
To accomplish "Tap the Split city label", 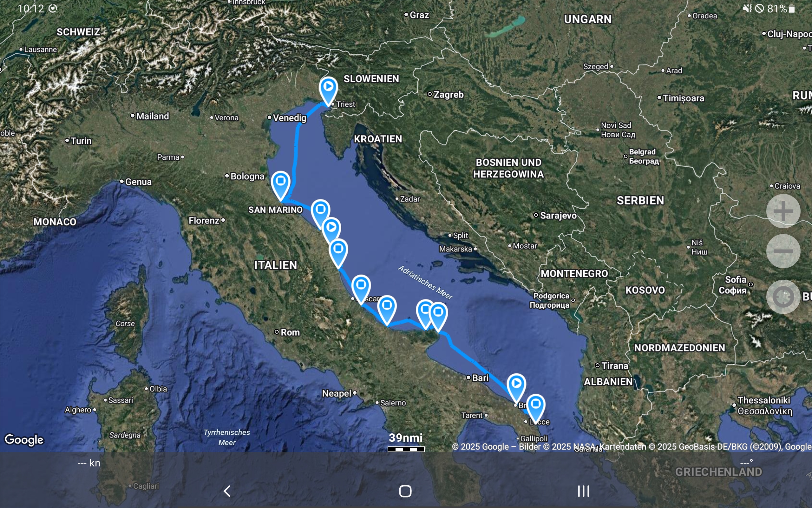I will (x=460, y=236).
